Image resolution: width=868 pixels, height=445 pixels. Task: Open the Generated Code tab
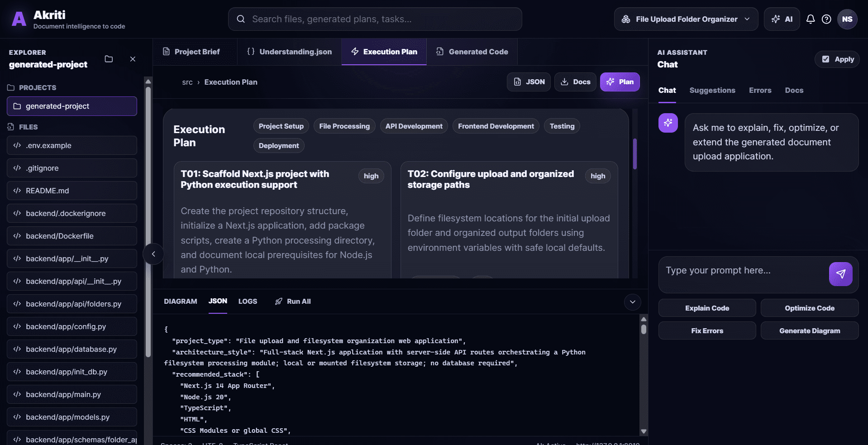tap(472, 52)
